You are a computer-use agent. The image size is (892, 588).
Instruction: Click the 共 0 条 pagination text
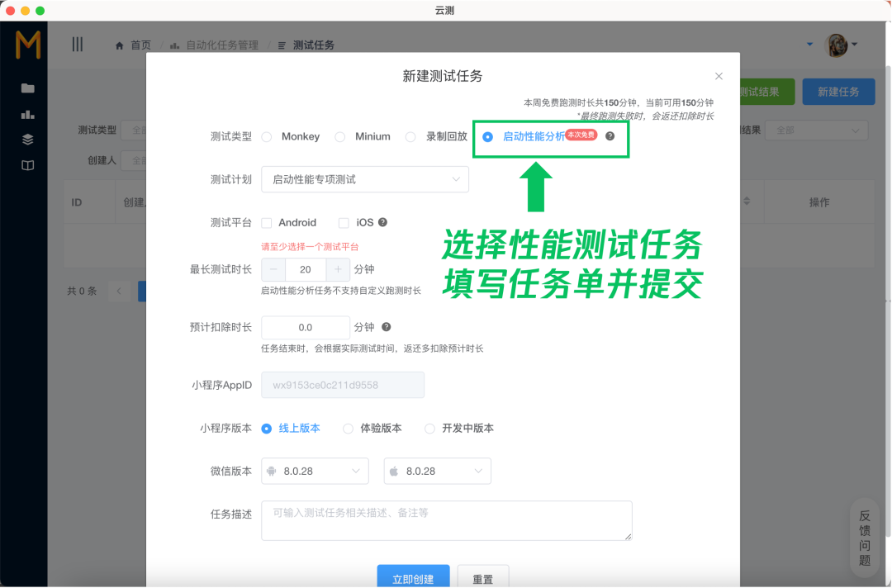82,292
